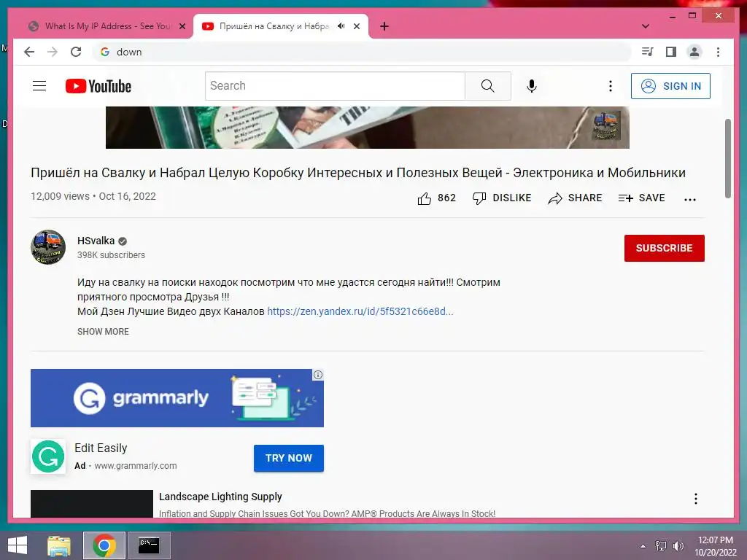The width and height of the screenshot is (747, 560).
Task: Open YouTube settings three-dot menu
Action: (x=611, y=86)
